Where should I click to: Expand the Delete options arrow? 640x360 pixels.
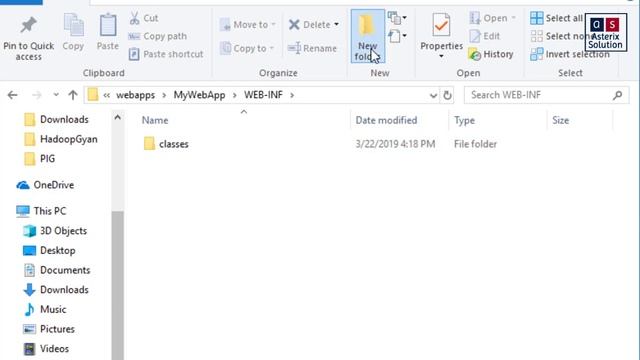pos(336,24)
